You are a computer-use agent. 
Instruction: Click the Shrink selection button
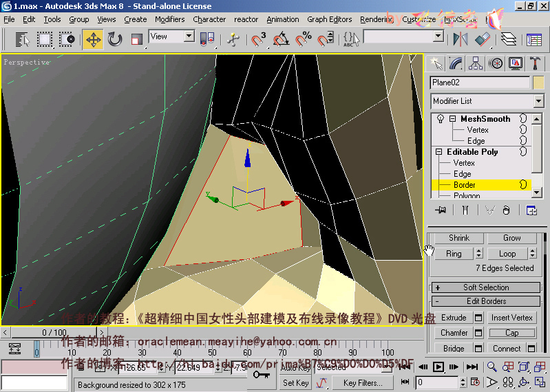coord(459,238)
